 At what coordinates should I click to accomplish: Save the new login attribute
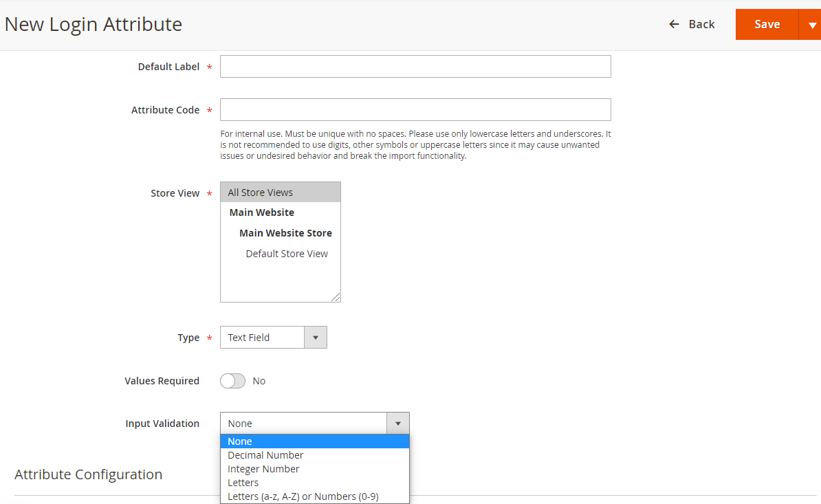pos(767,24)
